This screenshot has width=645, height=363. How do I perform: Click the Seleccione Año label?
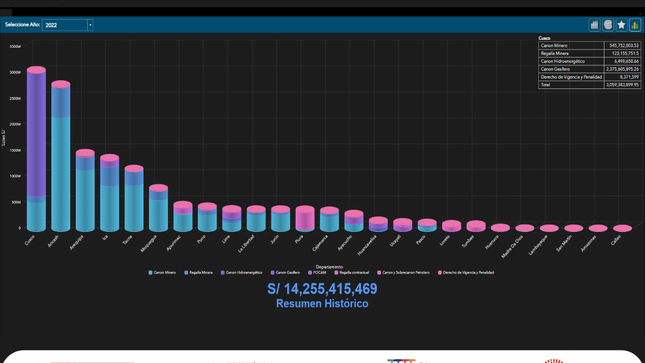22,25
